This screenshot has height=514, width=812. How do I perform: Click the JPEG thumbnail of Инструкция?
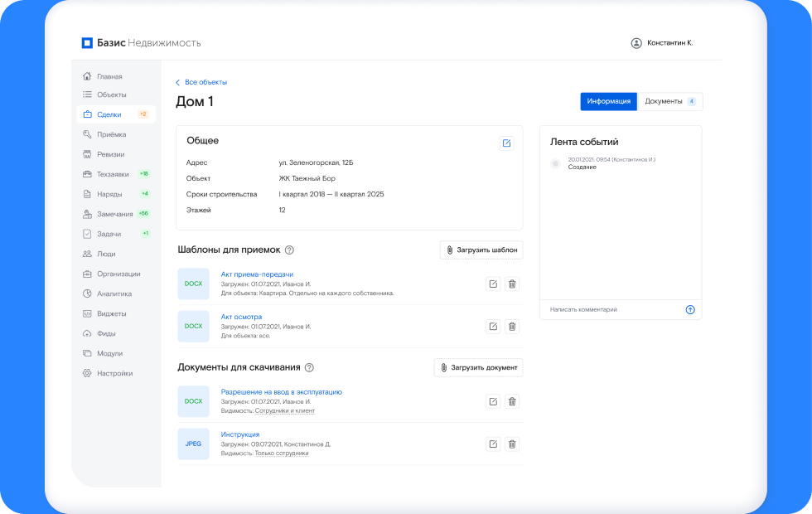(x=193, y=444)
